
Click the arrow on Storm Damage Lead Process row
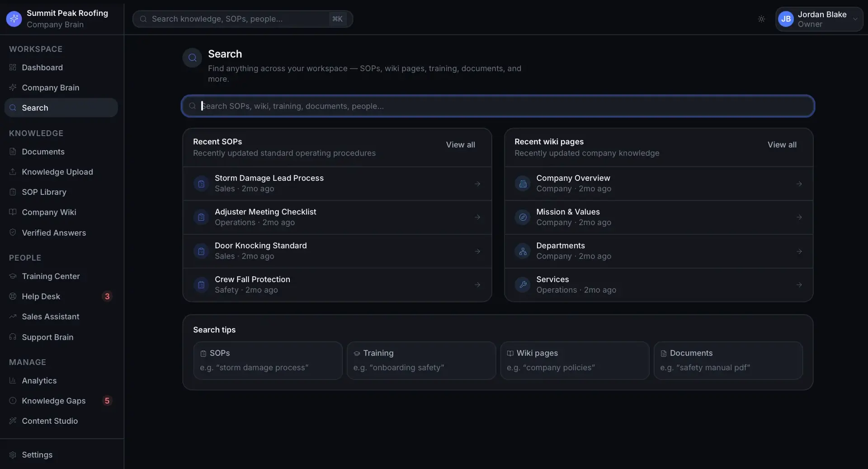point(477,184)
